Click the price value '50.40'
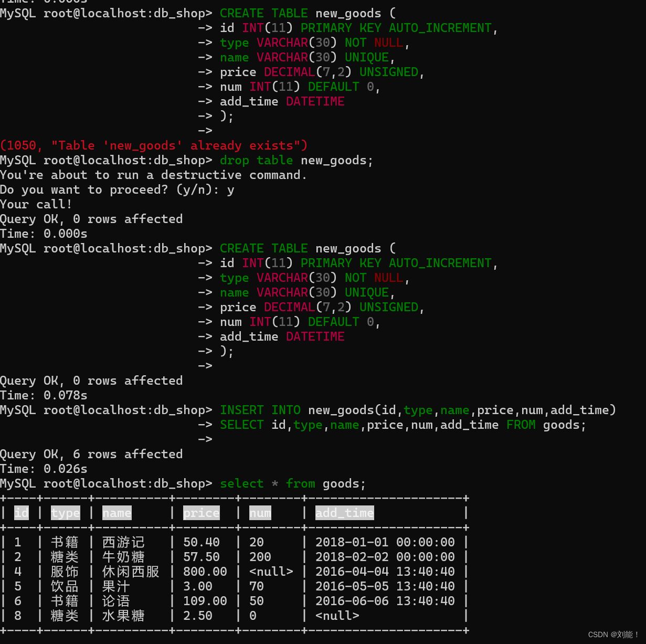646x644 pixels. pos(202,542)
